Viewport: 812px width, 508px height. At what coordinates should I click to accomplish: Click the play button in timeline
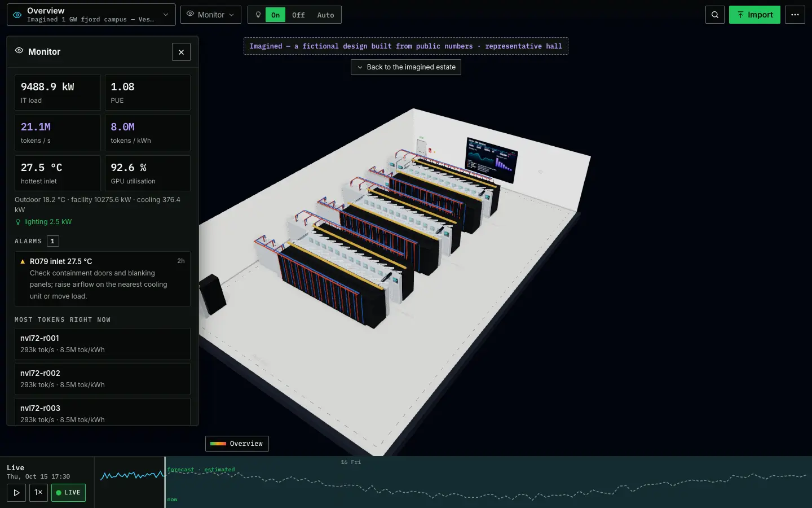16,492
